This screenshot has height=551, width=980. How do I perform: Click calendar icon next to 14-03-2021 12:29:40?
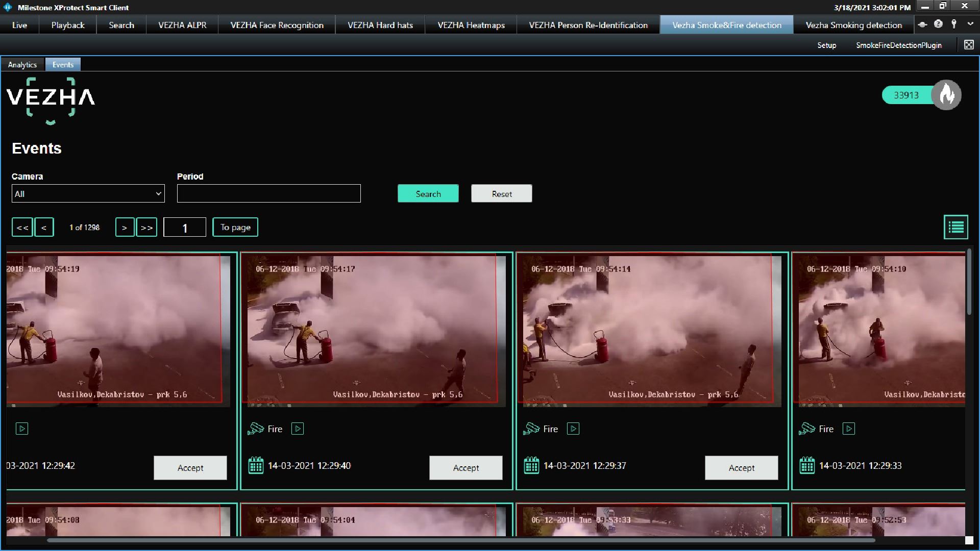point(256,465)
